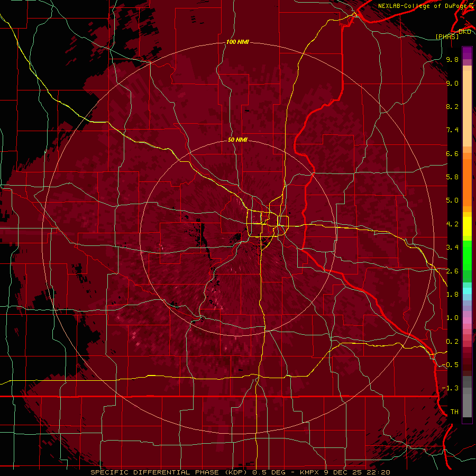Click the -0.5 scale label
476x476 pixels.
pos(450,365)
